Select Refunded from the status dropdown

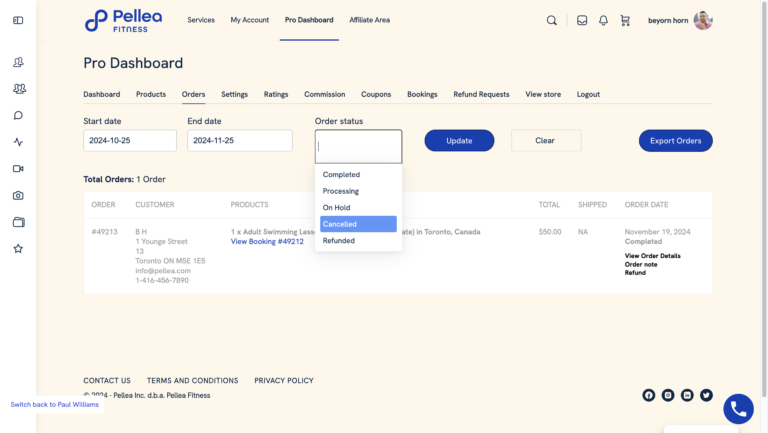pos(358,241)
